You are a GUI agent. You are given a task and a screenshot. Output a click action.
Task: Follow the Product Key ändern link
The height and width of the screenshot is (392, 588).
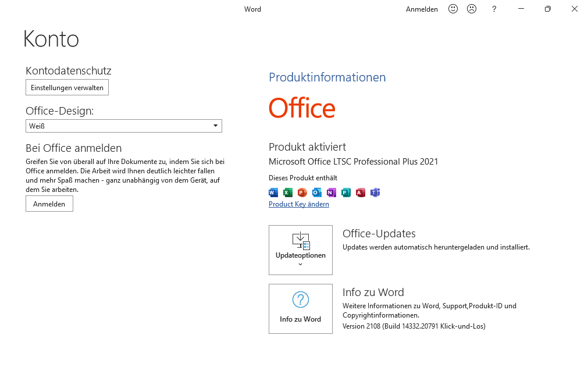coord(299,204)
